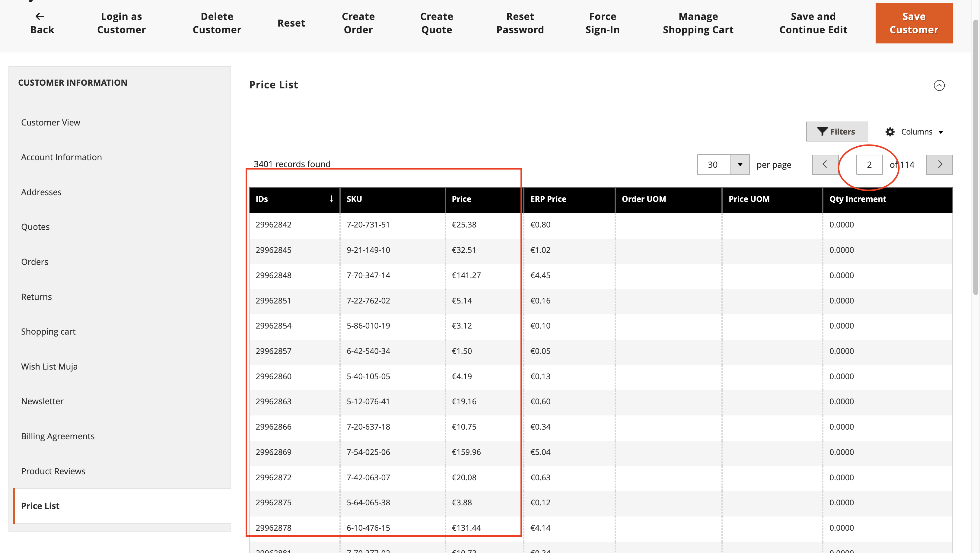The image size is (980, 553).
Task: Open the Quotes tab
Action: [x=35, y=227]
